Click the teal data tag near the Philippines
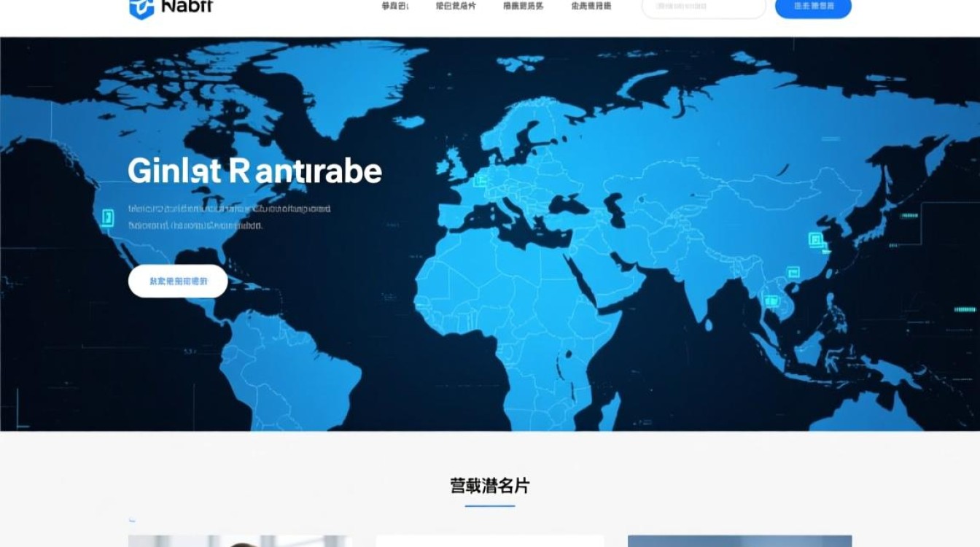 coord(964,310)
